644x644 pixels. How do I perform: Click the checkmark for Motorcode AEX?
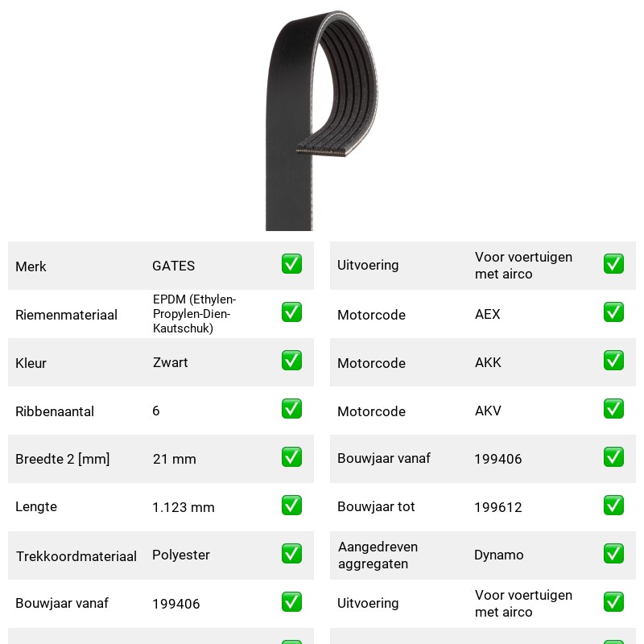point(613,312)
